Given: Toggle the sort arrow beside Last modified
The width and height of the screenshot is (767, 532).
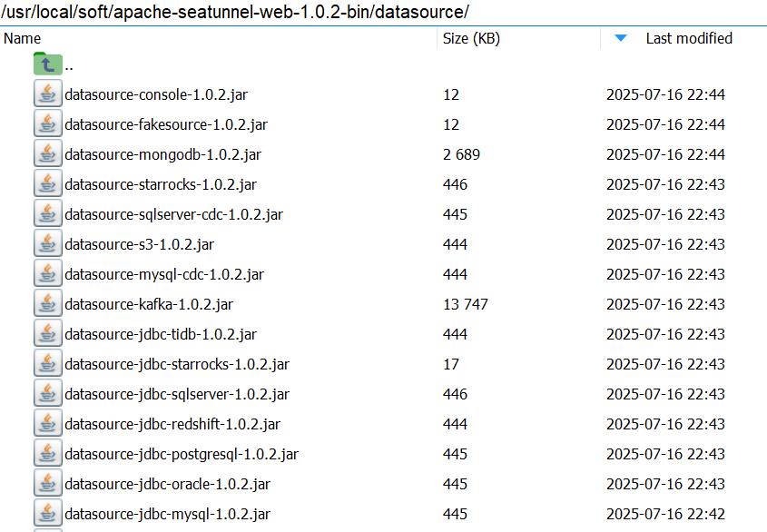Looking at the screenshot, I should (x=621, y=38).
